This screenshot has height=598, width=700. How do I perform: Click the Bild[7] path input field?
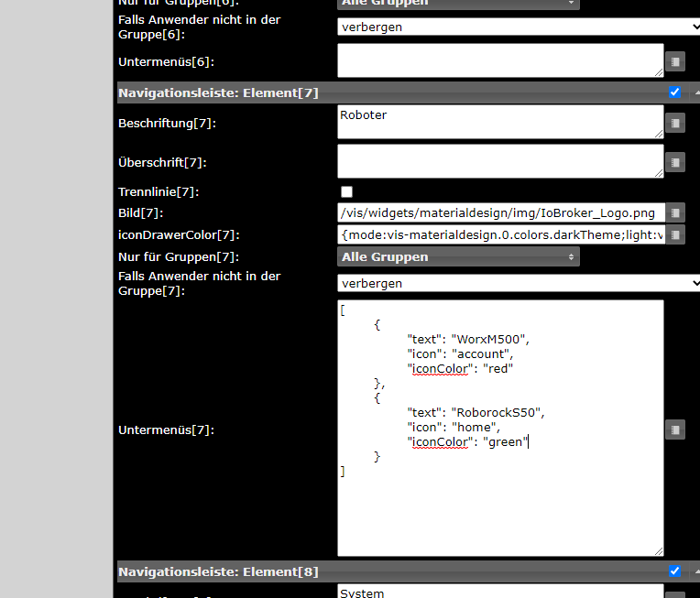click(x=501, y=212)
